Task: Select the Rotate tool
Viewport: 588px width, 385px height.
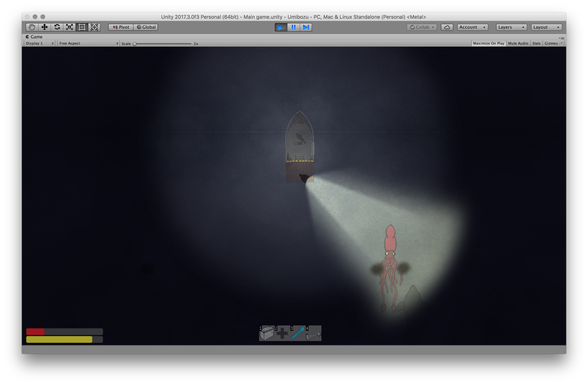Action: tap(57, 27)
